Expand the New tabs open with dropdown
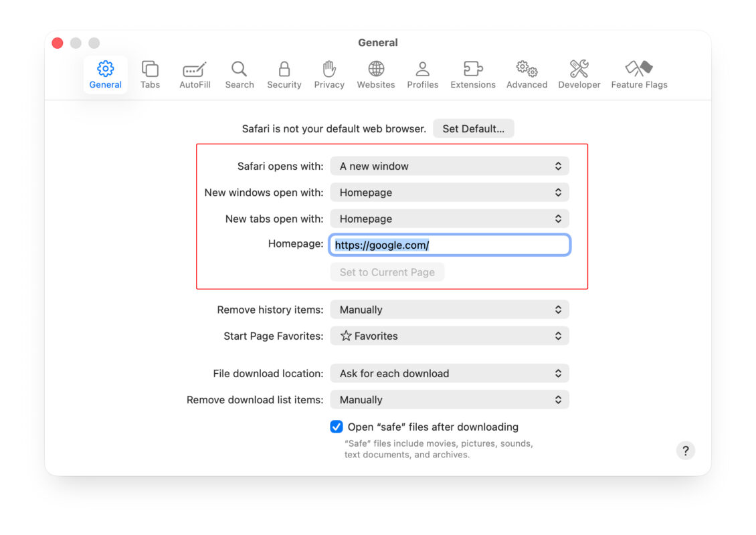 pos(450,219)
